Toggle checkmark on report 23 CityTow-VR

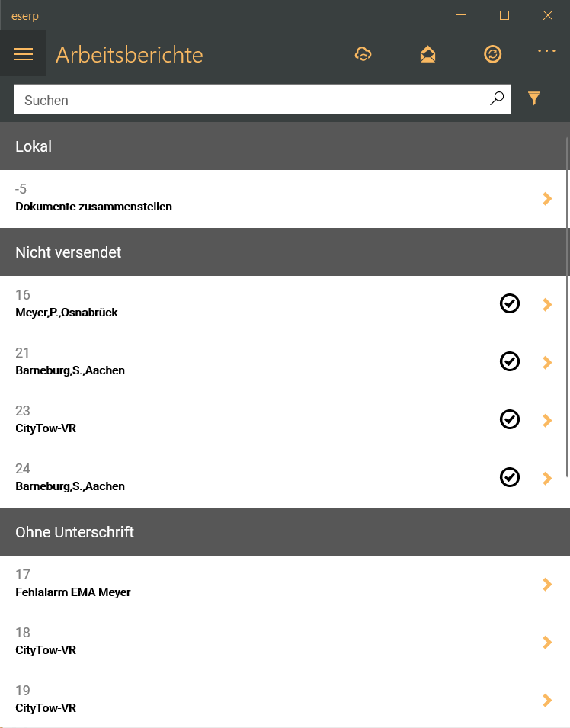click(509, 419)
